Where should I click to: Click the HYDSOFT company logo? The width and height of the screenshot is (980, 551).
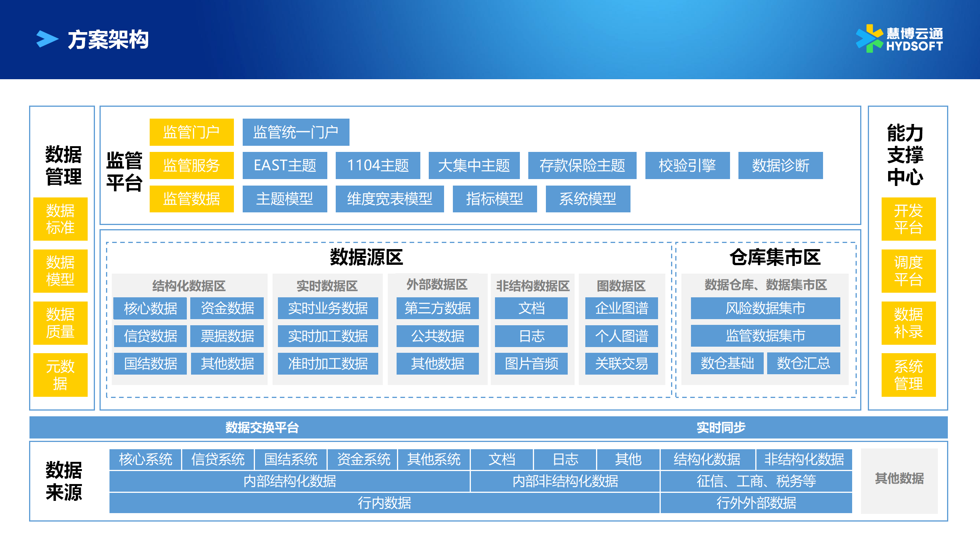(x=899, y=39)
